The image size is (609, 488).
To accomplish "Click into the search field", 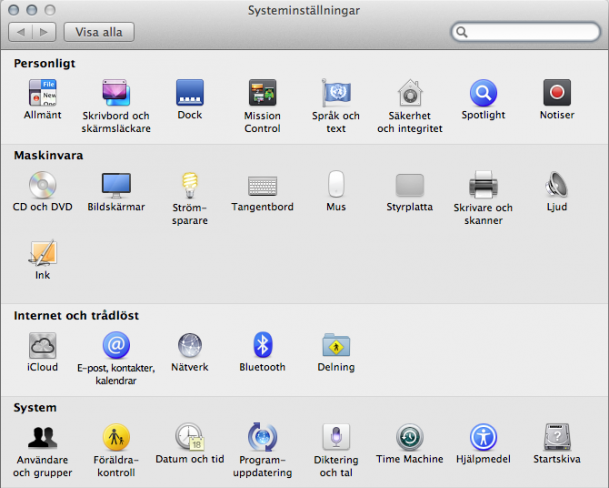I will (x=525, y=32).
